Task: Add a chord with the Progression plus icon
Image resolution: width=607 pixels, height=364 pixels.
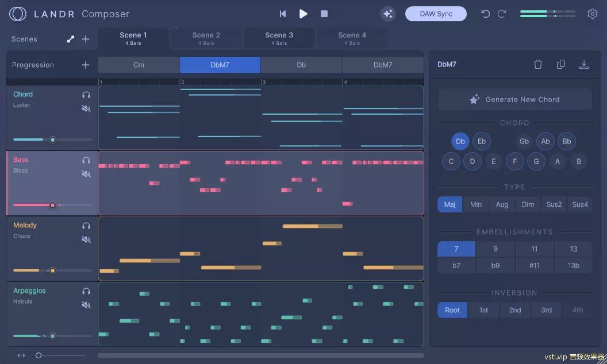Action: click(86, 65)
